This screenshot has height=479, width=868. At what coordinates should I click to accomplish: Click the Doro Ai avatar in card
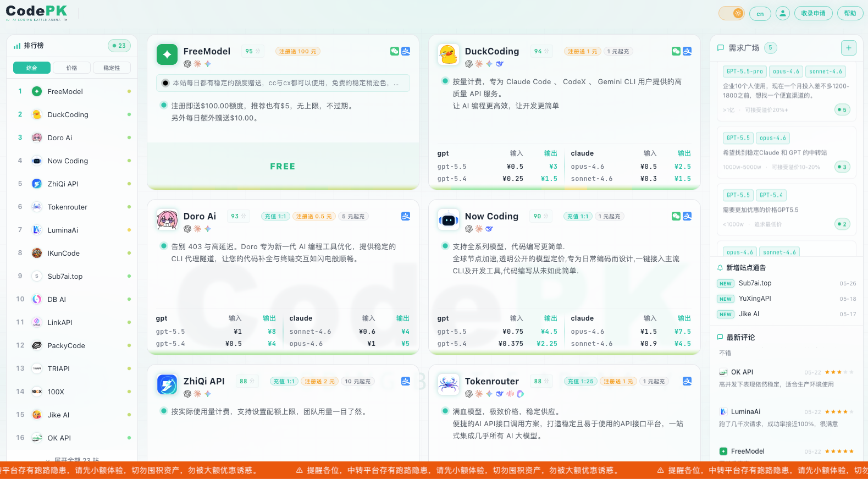167,219
